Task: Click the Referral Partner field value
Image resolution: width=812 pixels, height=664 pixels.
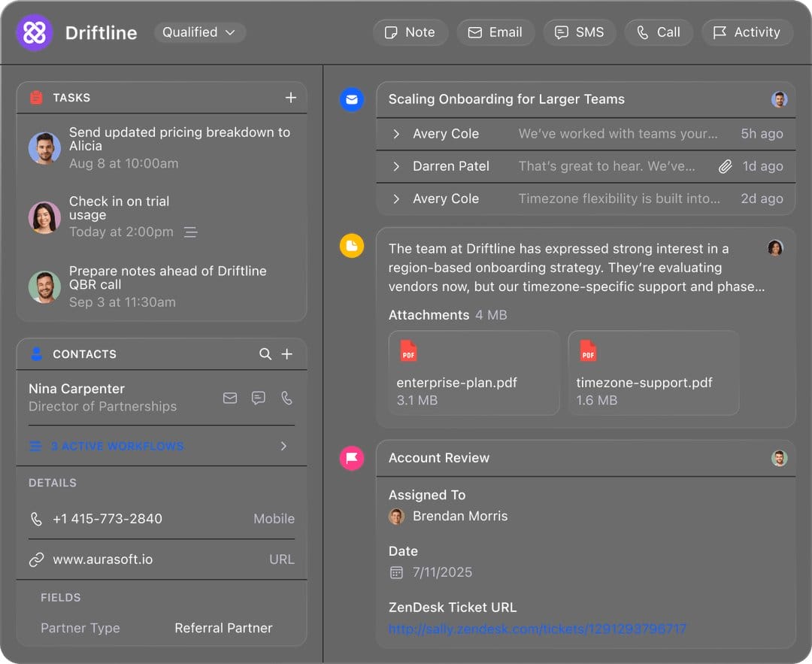Action: (223, 628)
